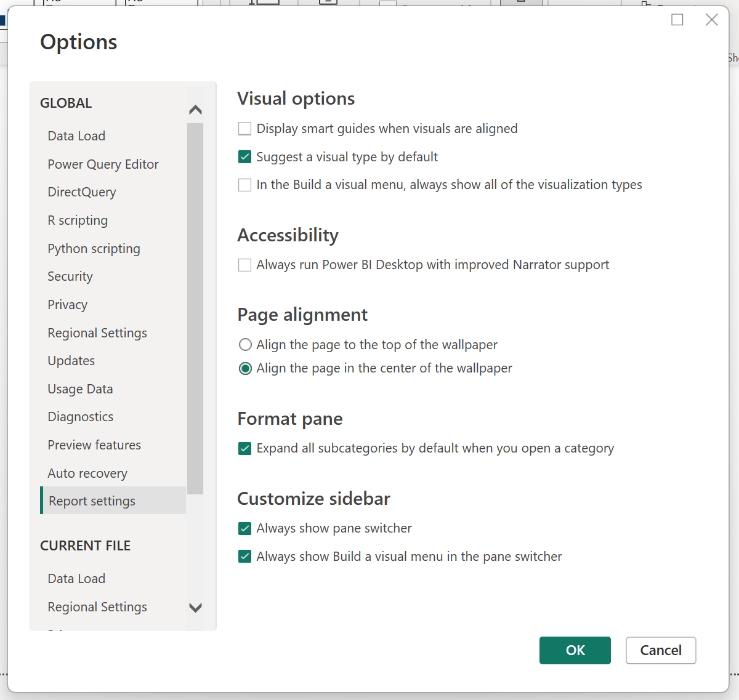Click the sidebar scroll up arrow

point(196,110)
